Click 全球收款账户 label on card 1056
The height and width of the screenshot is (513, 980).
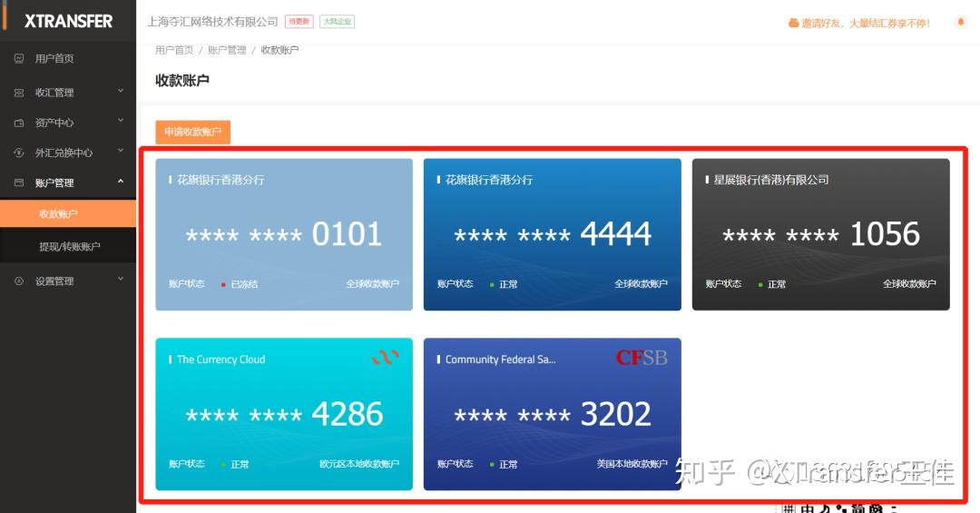[x=909, y=284]
